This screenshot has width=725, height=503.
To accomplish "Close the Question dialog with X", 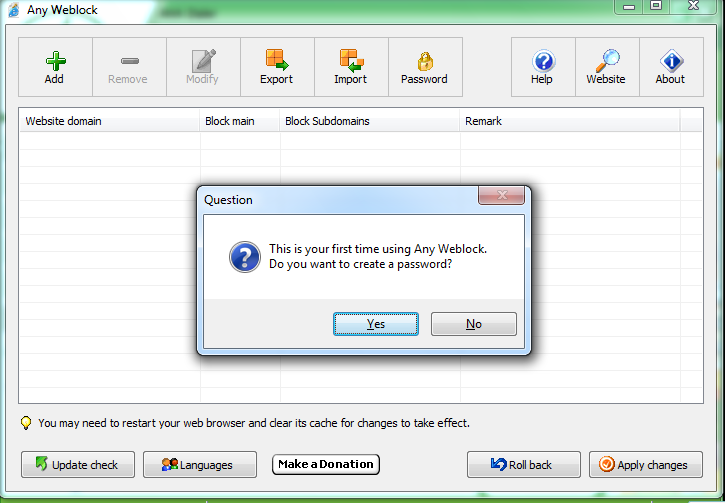I will [x=502, y=195].
